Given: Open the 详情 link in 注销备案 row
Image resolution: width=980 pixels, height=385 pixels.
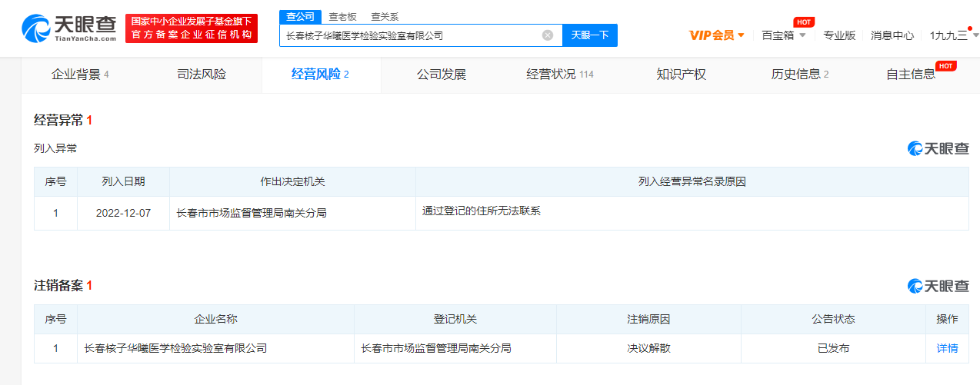Looking at the screenshot, I should pyautogui.click(x=947, y=348).
